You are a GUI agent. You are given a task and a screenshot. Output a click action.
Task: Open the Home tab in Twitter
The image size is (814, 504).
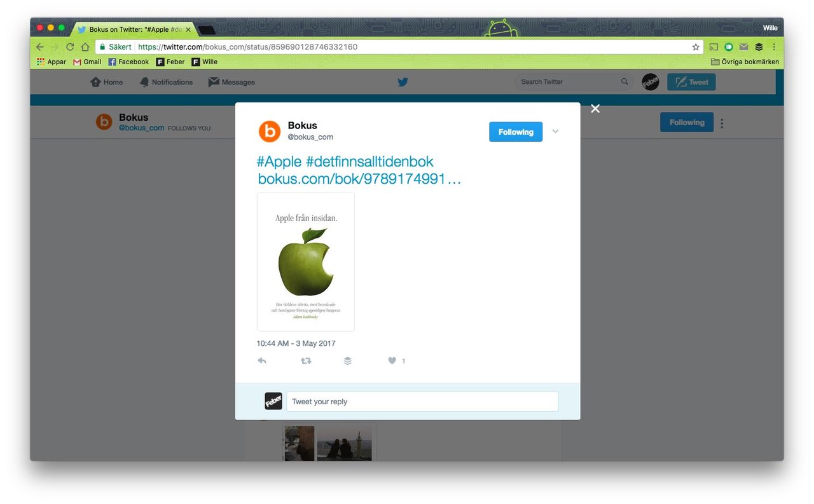(x=106, y=82)
